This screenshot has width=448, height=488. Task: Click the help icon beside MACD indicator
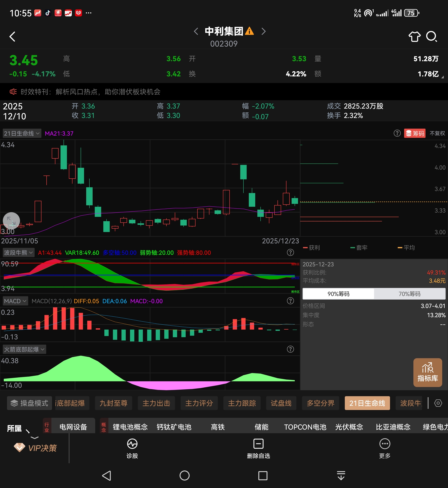(290, 301)
